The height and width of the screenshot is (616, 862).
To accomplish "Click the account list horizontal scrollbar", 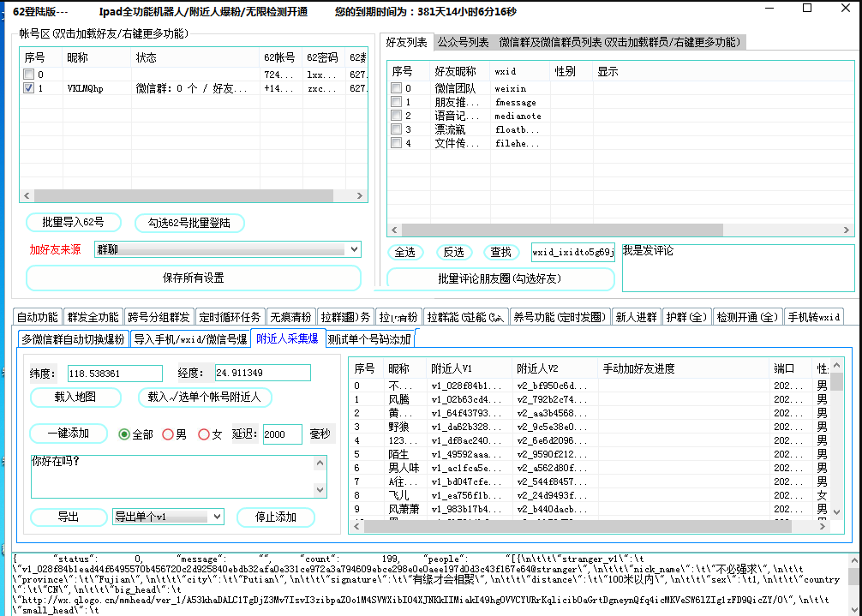I will coord(183,195).
